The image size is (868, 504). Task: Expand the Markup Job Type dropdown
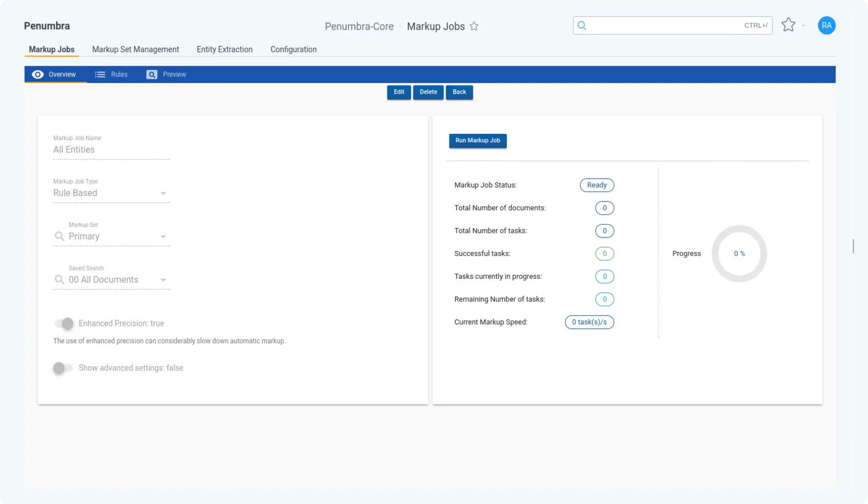(163, 193)
